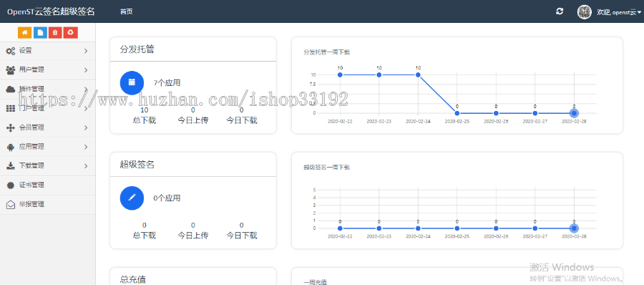
Task: Click the 7个应用 text
Action: pyautogui.click(x=167, y=83)
